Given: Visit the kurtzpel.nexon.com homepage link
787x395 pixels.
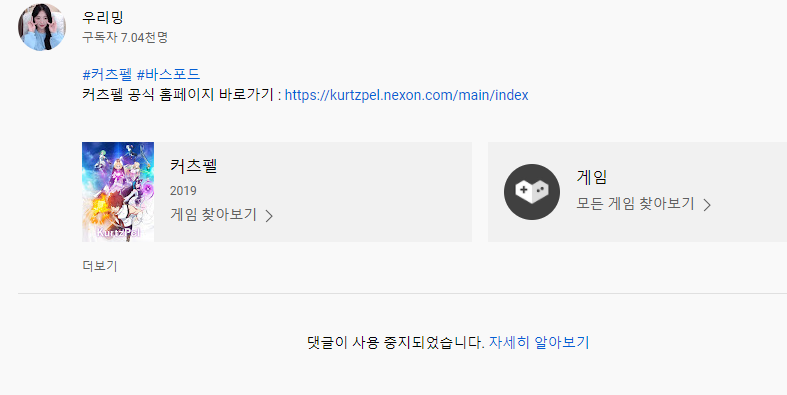Looking at the screenshot, I should (407, 95).
